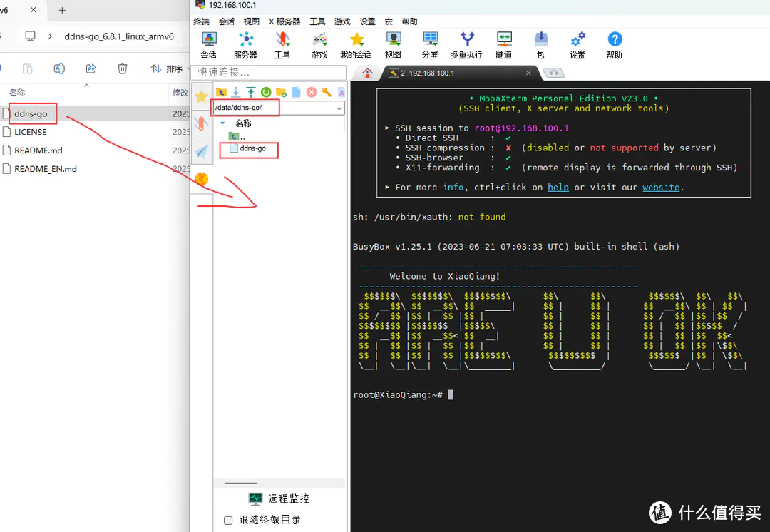Viewport: 770px width, 532px height.
Task: Click ddns-go_6.8.1_linux_armv6 breadcrumb segment
Action: pos(119,36)
